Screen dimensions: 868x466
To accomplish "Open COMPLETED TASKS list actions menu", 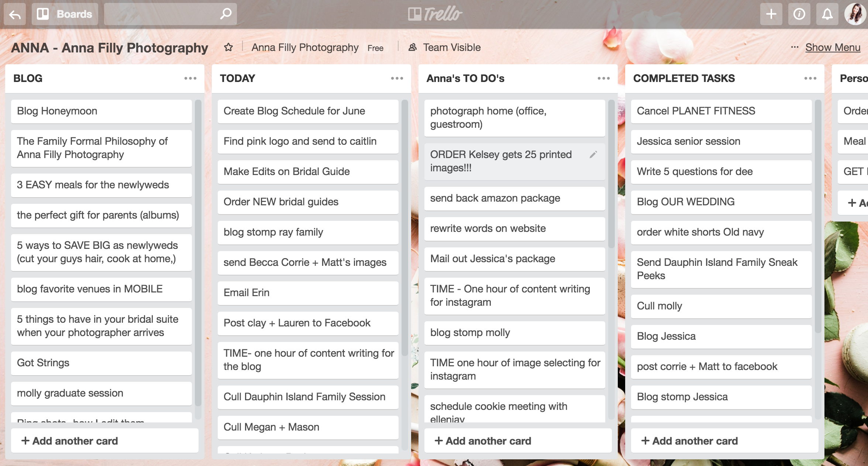I will (x=810, y=78).
